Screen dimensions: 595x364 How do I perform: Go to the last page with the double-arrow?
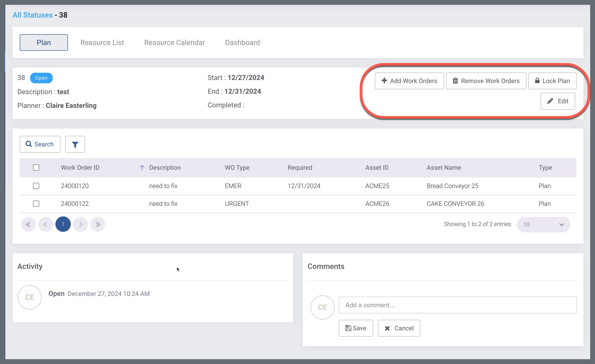98,224
